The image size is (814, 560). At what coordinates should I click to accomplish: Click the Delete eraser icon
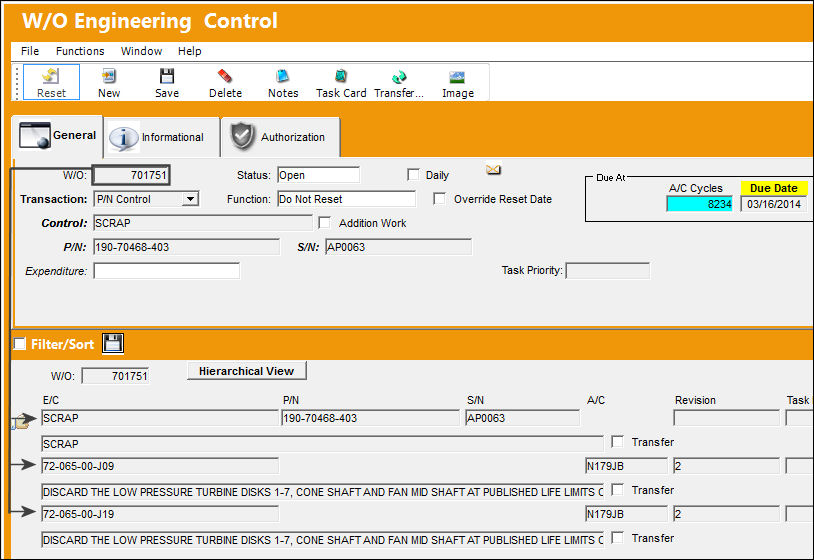[x=225, y=82]
